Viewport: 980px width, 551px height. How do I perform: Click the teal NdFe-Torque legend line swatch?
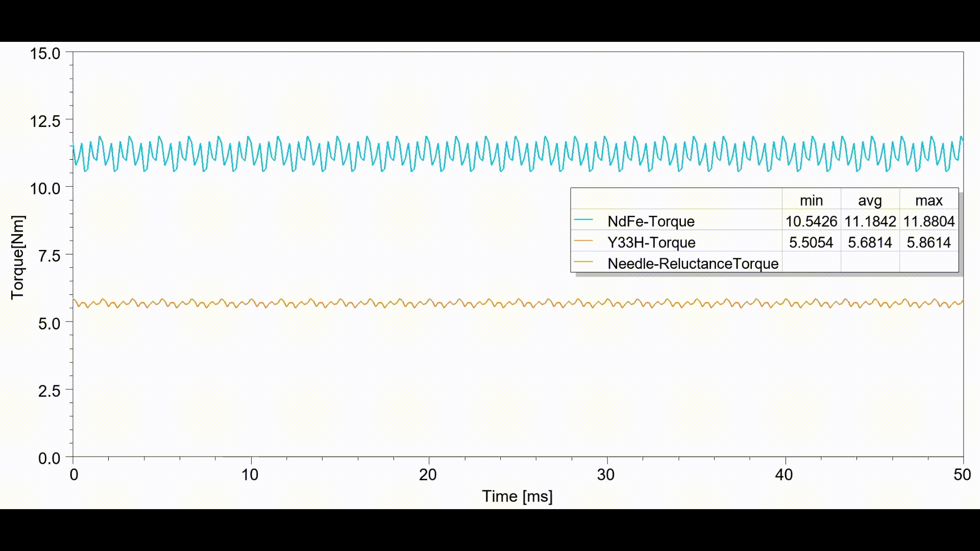[583, 220]
